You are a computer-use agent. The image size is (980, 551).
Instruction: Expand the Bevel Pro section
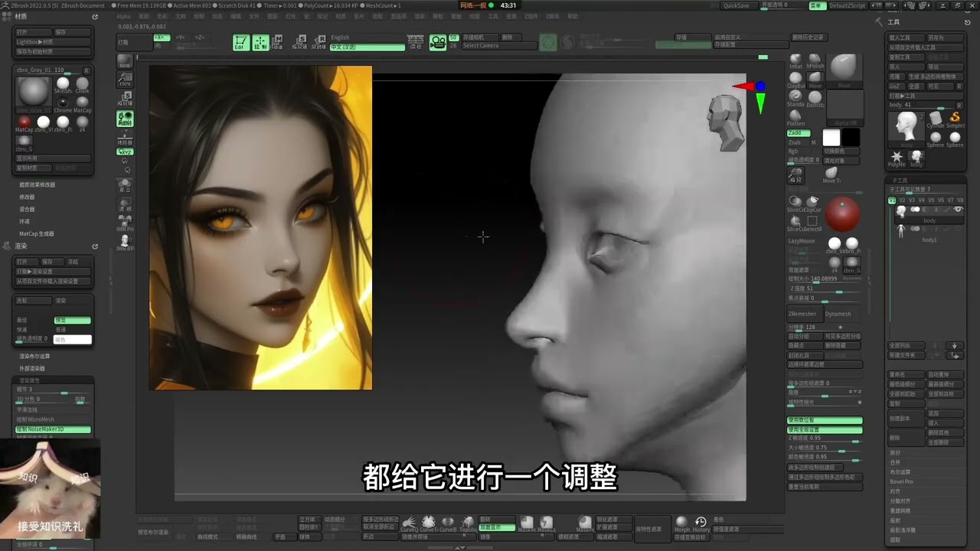tap(902, 481)
